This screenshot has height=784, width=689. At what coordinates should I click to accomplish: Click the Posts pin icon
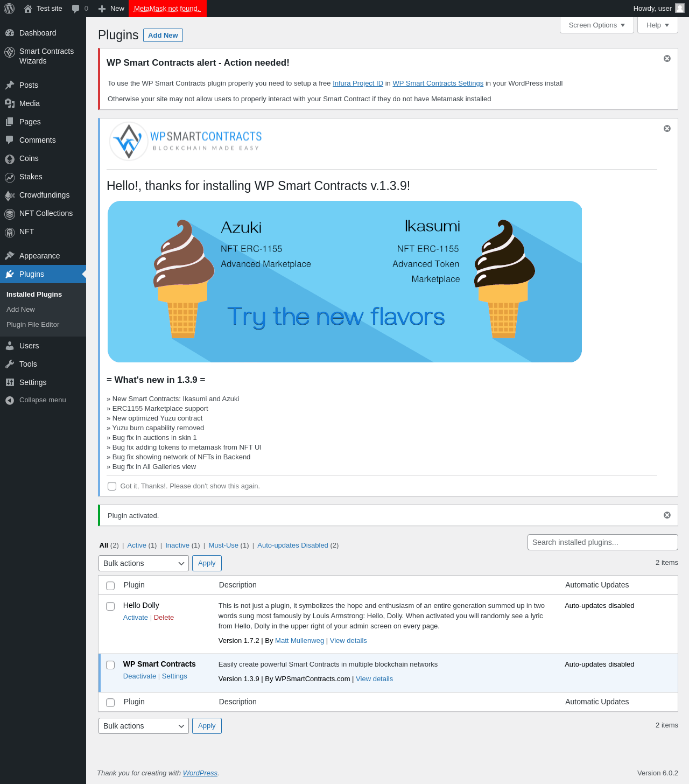click(10, 85)
